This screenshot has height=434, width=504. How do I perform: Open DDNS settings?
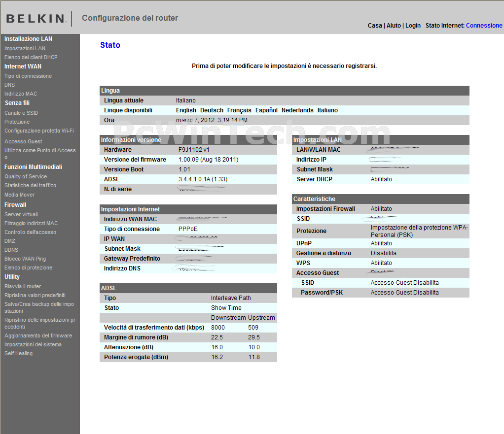pyautogui.click(x=11, y=250)
